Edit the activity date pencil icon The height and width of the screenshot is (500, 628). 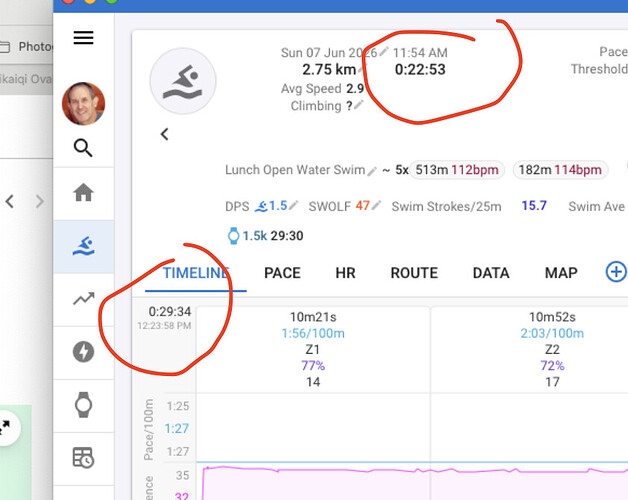(x=384, y=51)
